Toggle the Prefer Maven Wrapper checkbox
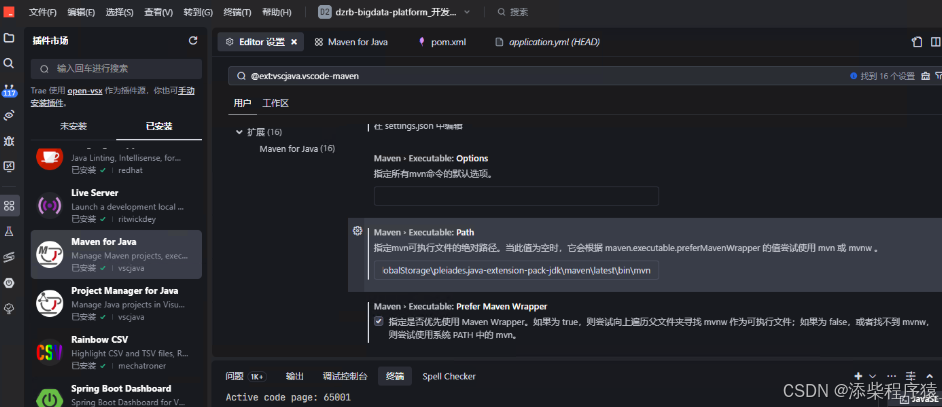This screenshot has height=407, width=942. [378, 321]
